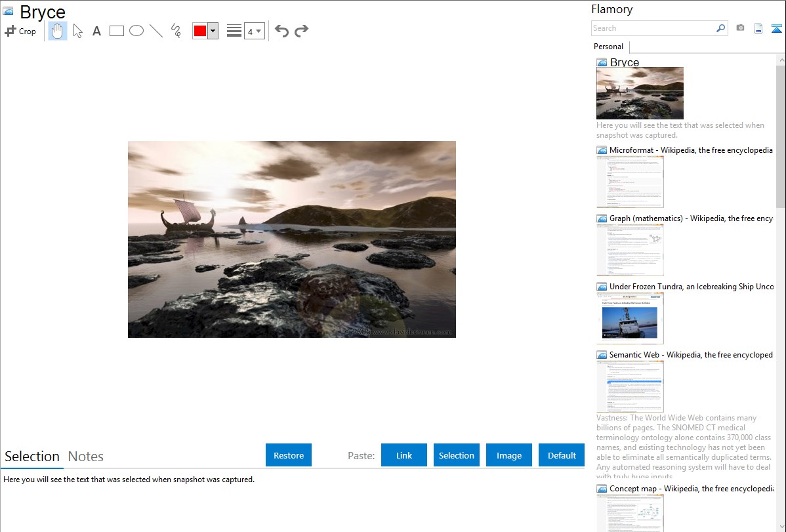The image size is (786, 532).
Task: Undo the last edit
Action: [281, 31]
